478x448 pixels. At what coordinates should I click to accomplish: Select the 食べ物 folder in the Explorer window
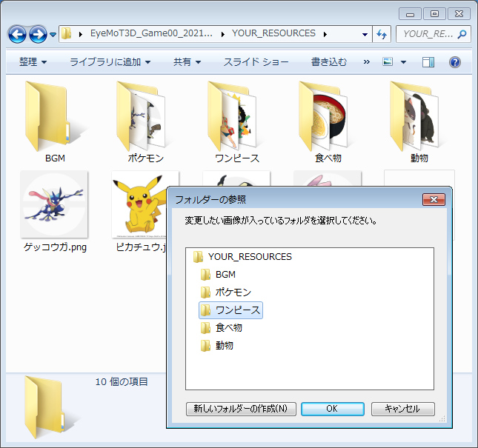(328, 122)
